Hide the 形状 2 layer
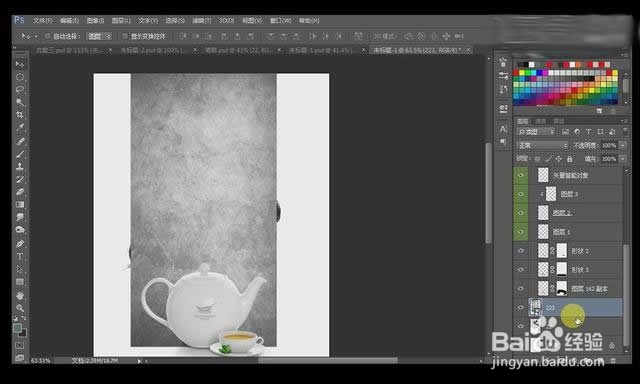The width and height of the screenshot is (640, 384). pyautogui.click(x=520, y=251)
